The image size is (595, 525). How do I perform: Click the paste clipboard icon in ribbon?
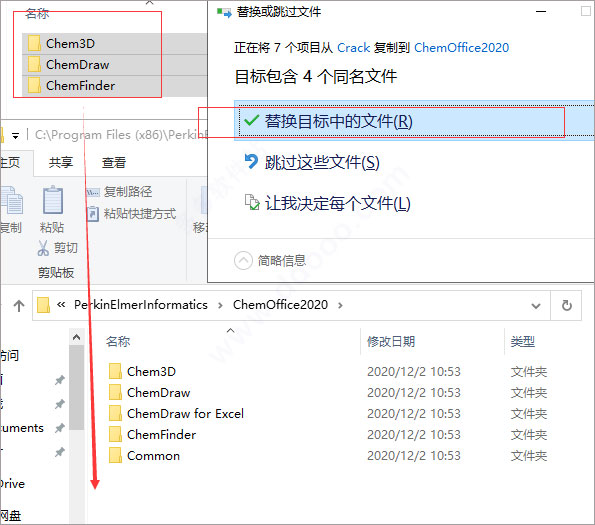coord(52,200)
